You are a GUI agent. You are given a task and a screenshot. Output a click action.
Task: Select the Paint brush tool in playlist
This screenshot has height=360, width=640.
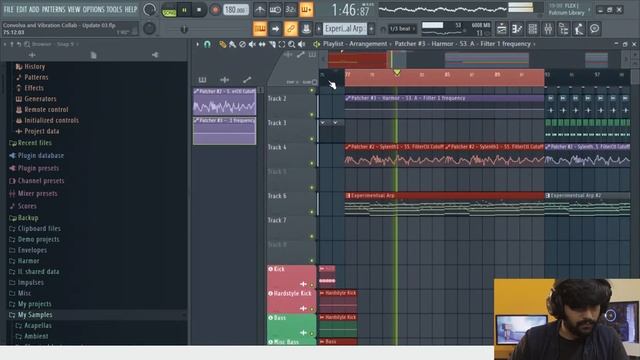pyautogui.click(x=232, y=44)
